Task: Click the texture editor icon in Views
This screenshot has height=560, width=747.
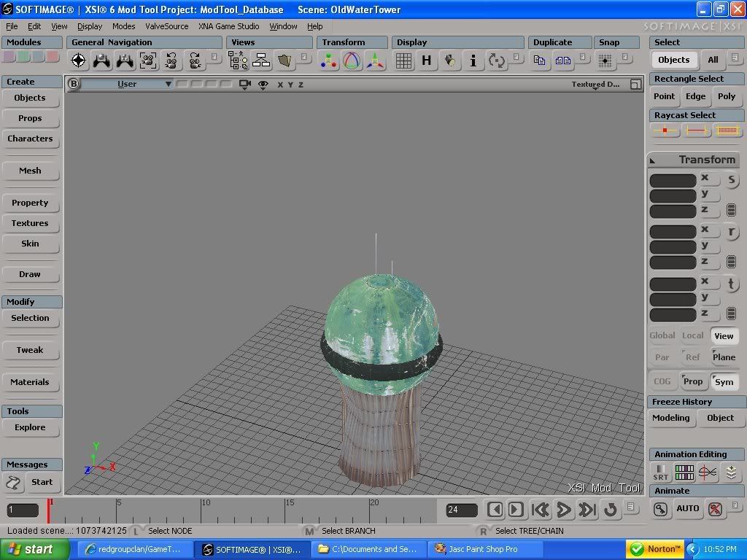Action: pyautogui.click(x=285, y=61)
